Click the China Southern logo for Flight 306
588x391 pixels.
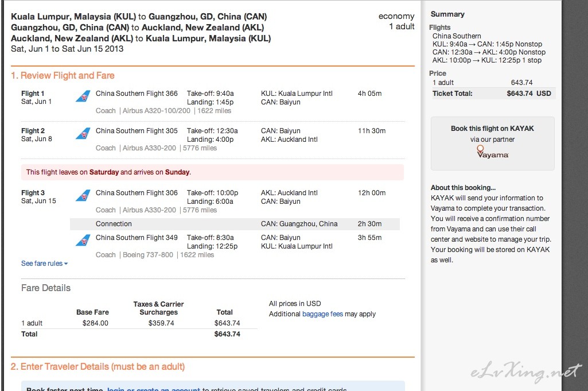[x=83, y=195]
